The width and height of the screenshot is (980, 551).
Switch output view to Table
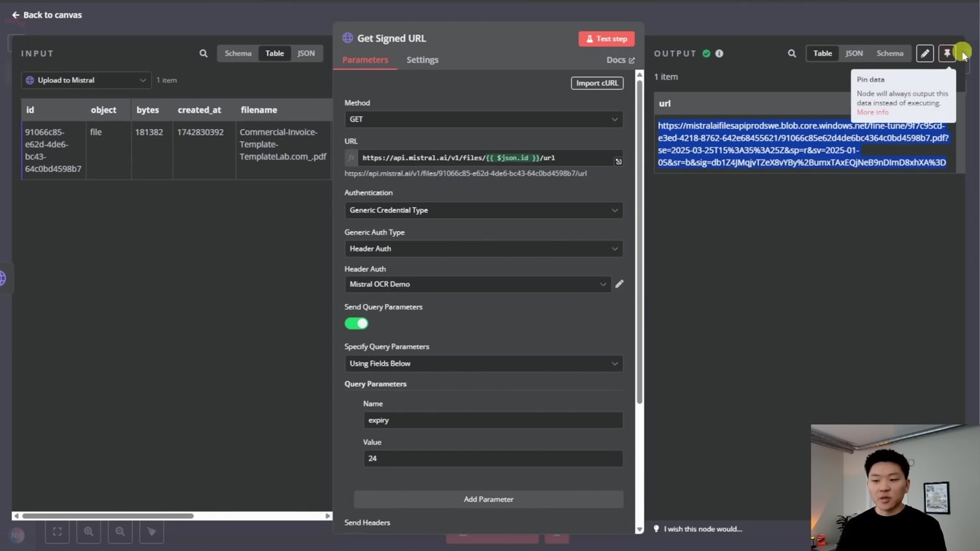click(x=822, y=53)
